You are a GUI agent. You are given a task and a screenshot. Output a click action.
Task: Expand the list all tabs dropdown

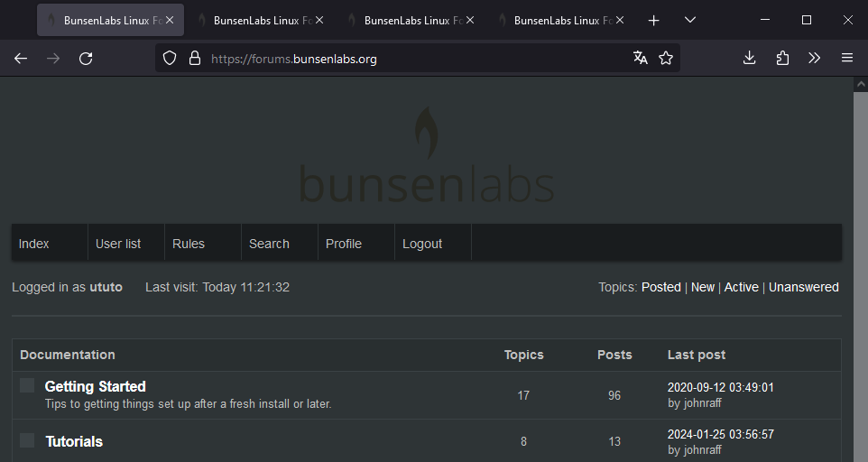[689, 20]
